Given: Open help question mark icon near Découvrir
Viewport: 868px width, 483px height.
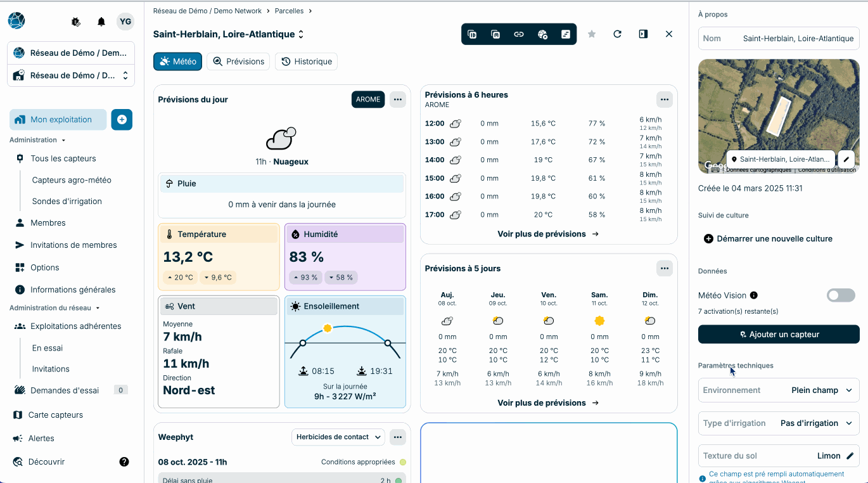Looking at the screenshot, I should [124, 462].
